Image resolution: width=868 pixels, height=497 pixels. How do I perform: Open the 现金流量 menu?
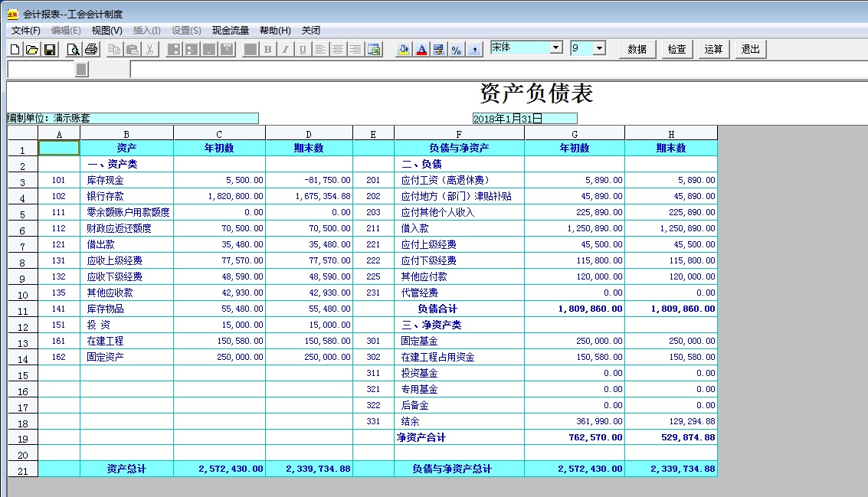(231, 31)
